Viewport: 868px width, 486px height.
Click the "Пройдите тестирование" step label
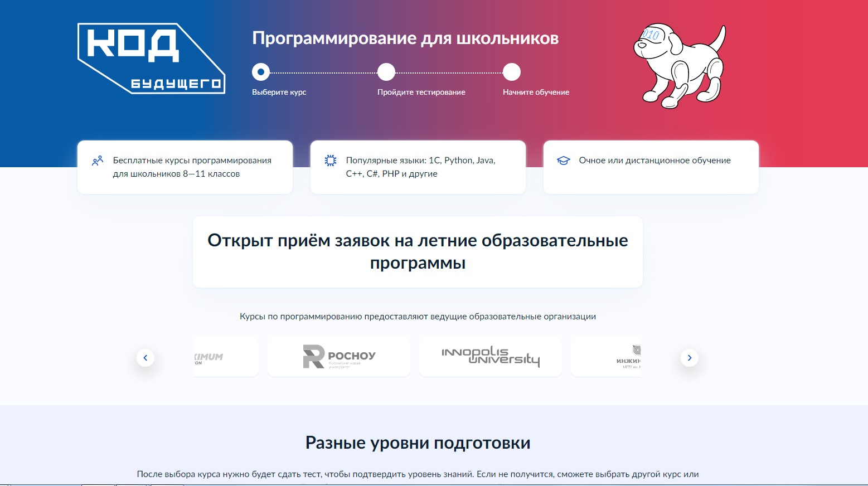click(421, 92)
